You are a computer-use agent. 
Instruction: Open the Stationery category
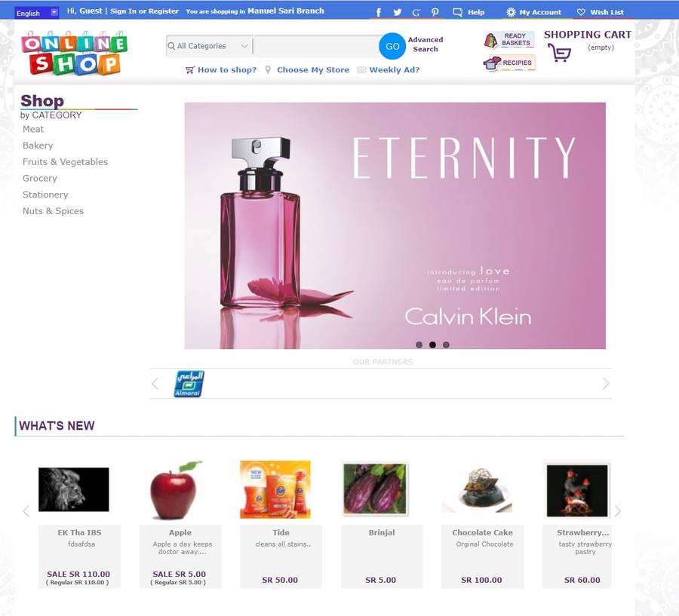pos(45,195)
